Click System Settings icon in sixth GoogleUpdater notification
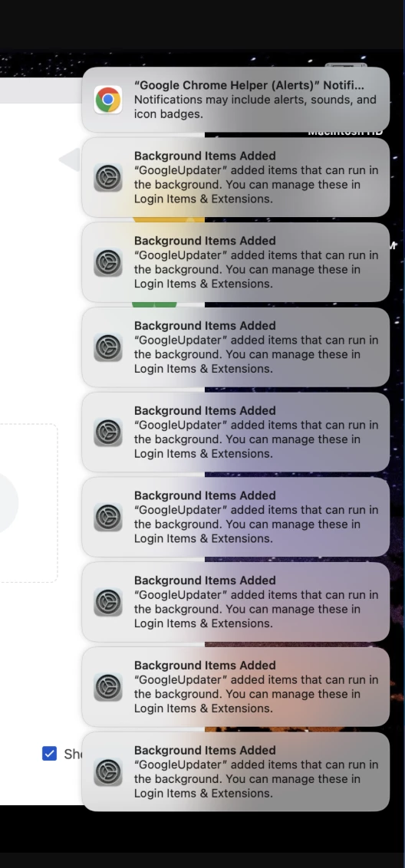 pos(108,602)
